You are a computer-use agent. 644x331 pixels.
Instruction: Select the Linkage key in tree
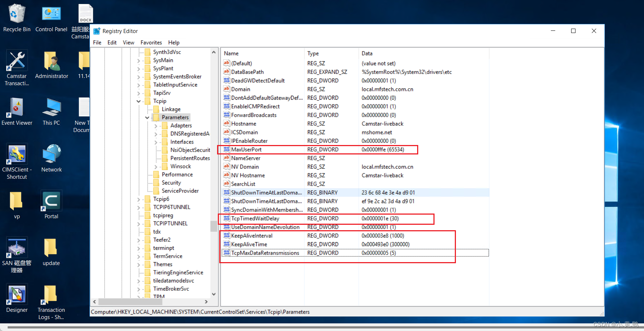(x=171, y=109)
